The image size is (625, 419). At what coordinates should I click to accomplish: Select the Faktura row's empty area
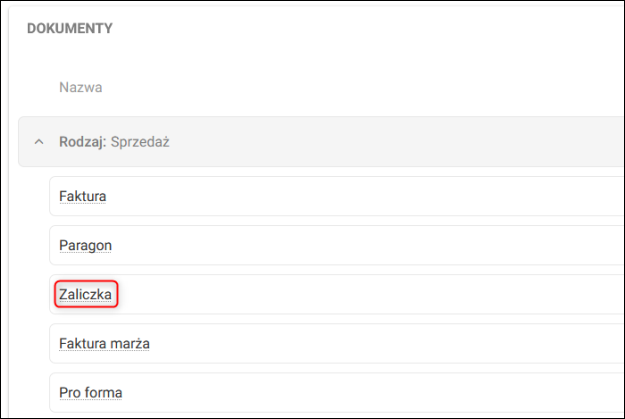coord(380,196)
